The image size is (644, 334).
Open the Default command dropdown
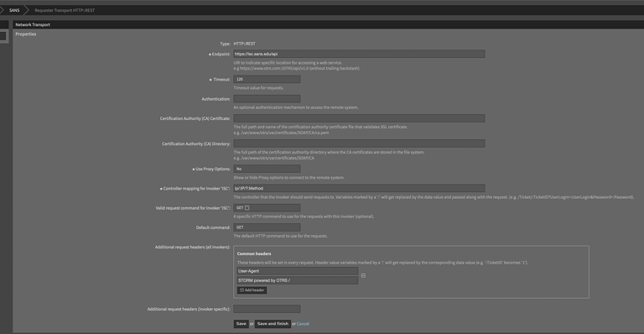coord(267,227)
